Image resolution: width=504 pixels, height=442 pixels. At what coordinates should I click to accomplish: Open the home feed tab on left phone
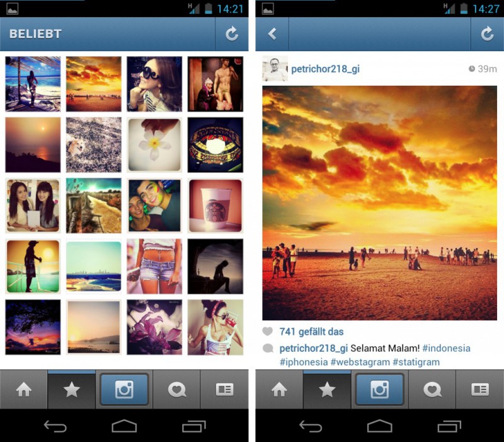[24, 390]
